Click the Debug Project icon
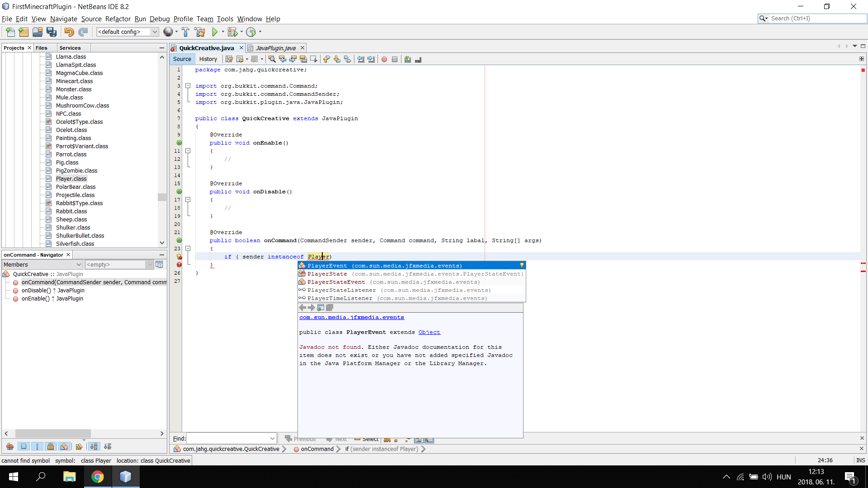Screen dimensions: 868x488 click(x=232, y=32)
